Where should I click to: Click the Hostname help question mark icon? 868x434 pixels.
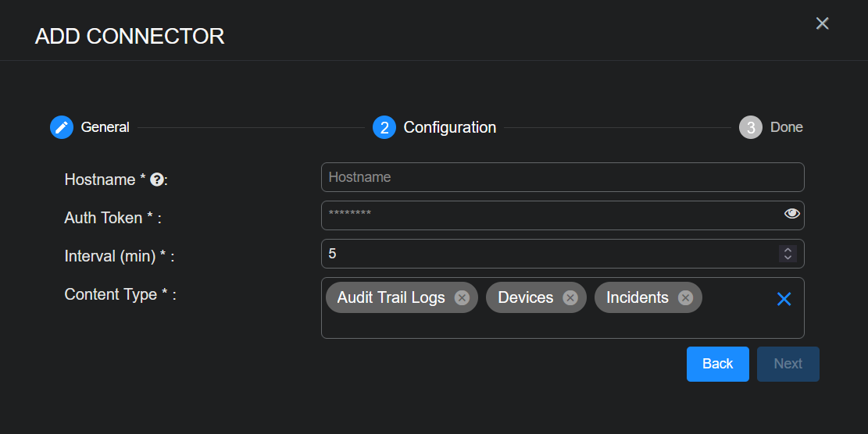point(156,180)
